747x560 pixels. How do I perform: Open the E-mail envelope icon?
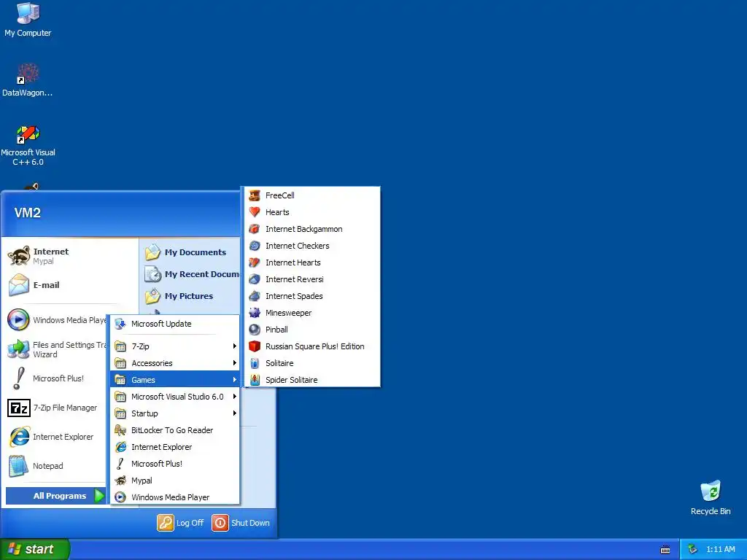19,285
